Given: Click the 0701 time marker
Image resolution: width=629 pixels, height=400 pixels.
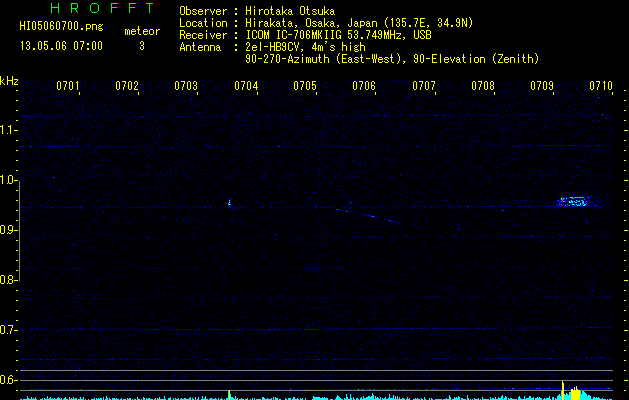Looking at the screenshot, I should pyautogui.click(x=67, y=86).
